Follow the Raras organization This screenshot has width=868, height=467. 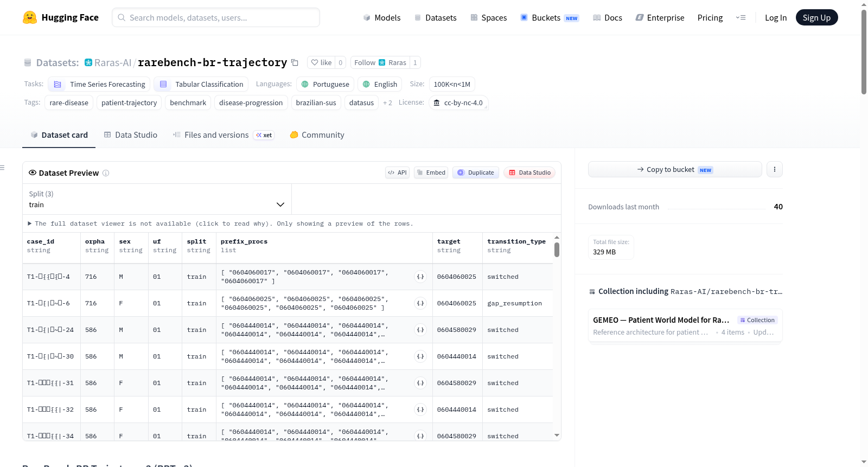click(x=380, y=62)
